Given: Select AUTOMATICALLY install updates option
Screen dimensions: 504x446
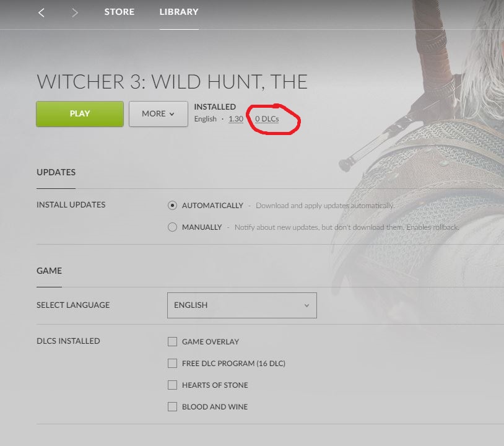Looking at the screenshot, I should pos(172,206).
